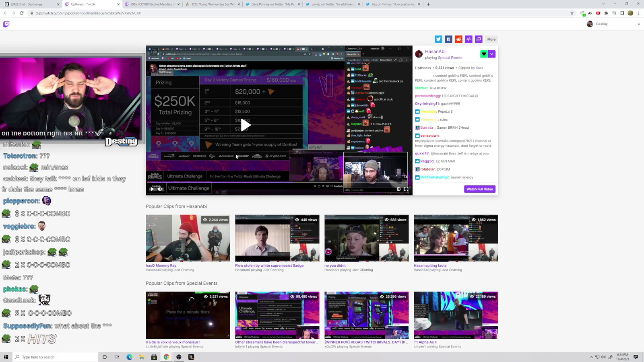Viewport: 644px width, 362px height.
Task: Open Windows Start menu
Action: click(6, 357)
